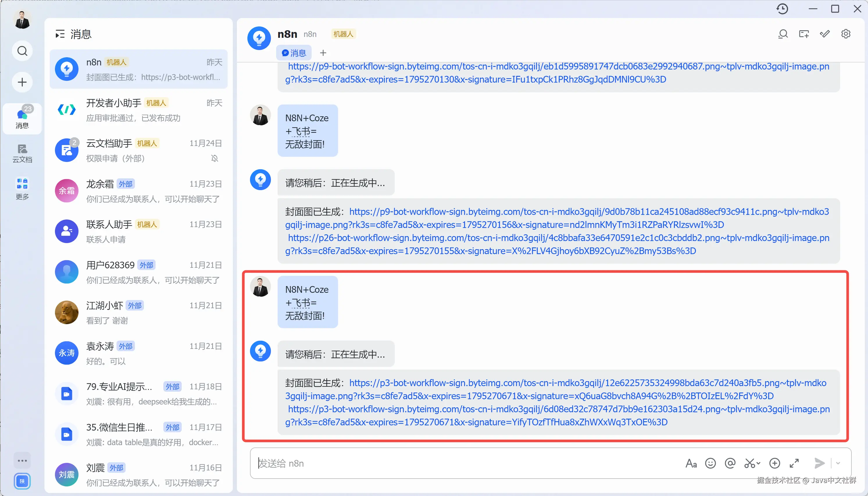Click the unmute bell icon on 云文档助手

coord(215,158)
